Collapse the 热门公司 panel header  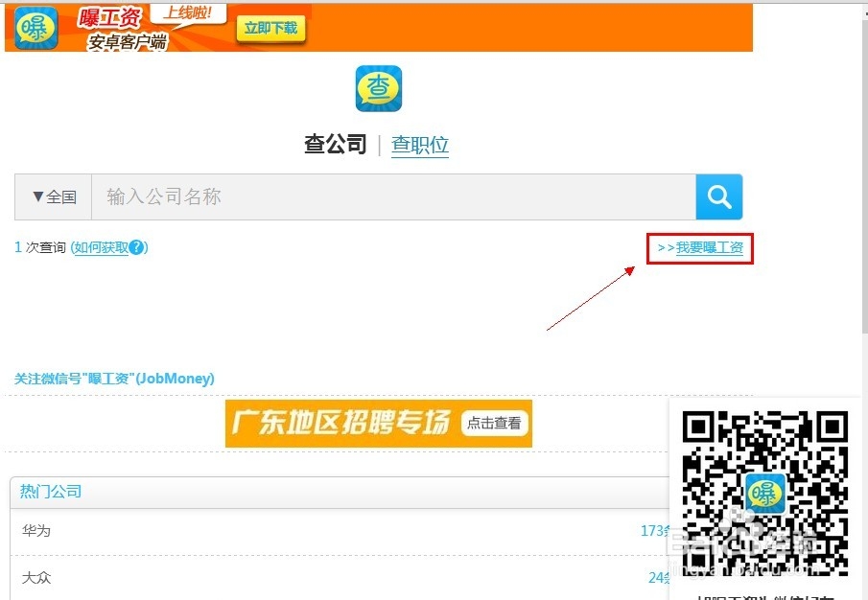point(49,491)
